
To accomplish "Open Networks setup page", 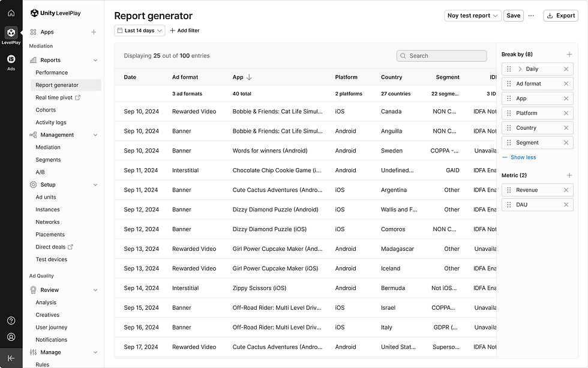I will [47, 222].
